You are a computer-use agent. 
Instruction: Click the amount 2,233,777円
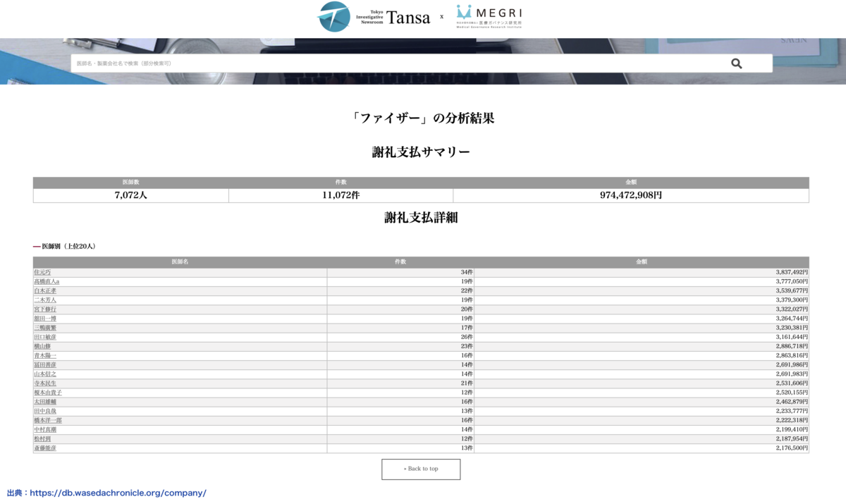[792, 411]
